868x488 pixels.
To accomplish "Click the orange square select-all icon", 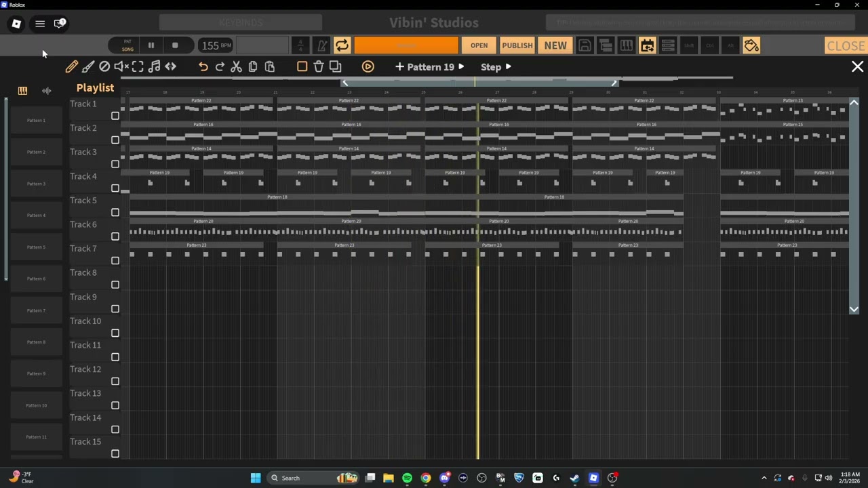I will [x=302, y=66].
